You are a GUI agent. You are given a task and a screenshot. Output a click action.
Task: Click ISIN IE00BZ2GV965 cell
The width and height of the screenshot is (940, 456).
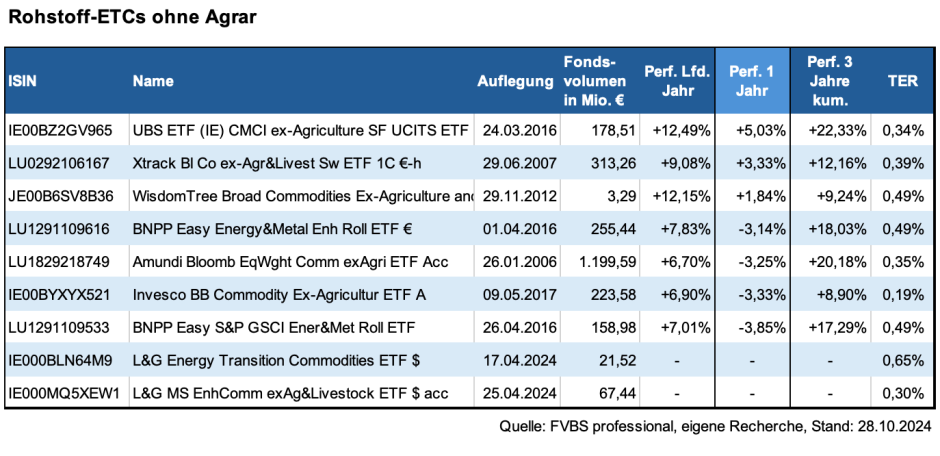tap(60, 129)
